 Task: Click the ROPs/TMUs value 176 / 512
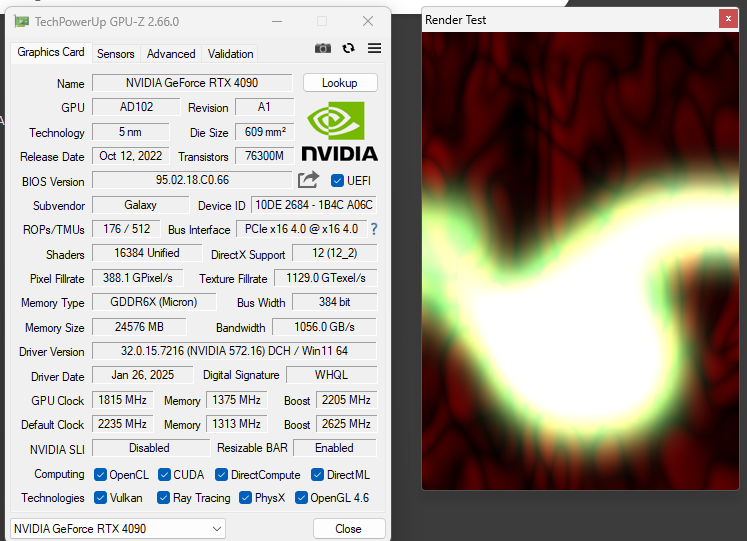[x=126, y=229]
